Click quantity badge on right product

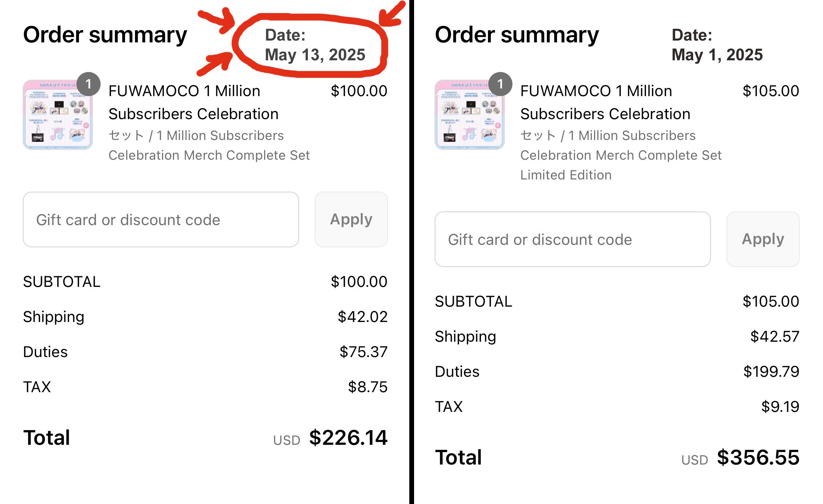(x=500, y=84)
